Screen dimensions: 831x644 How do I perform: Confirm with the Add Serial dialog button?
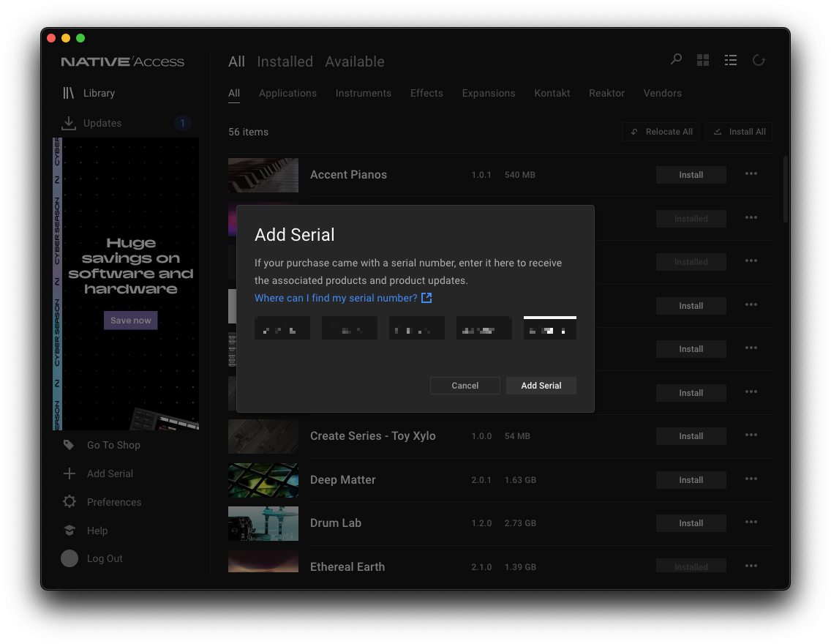[x=541, y=386]
